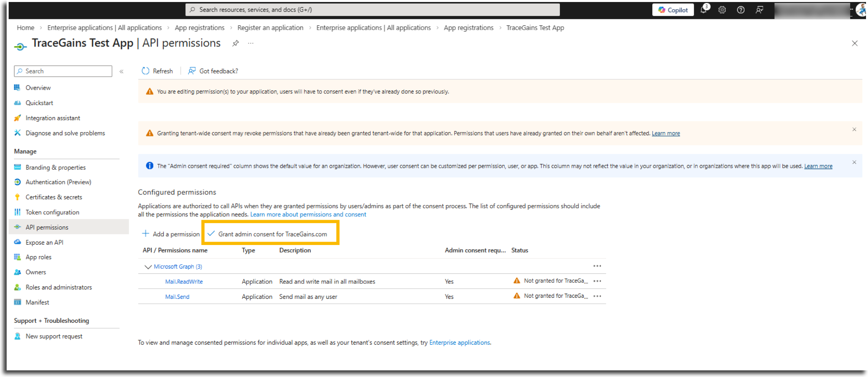The width and height of the screenshot is (868, 377).
Task: Open the notifications bell
Action: coord(704,9)
